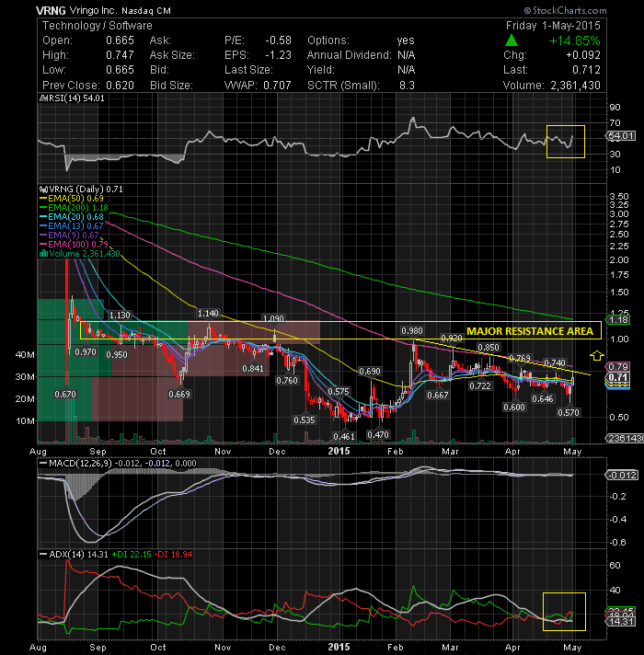
Task: Click the Prev Close 0.620 value
Action: point(120,86)
